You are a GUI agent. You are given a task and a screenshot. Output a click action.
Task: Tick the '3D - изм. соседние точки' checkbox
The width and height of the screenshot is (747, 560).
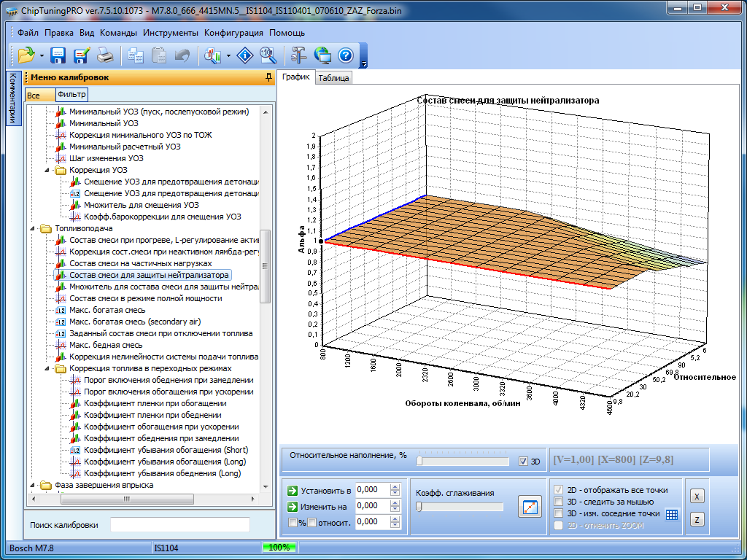coord(559,513)
